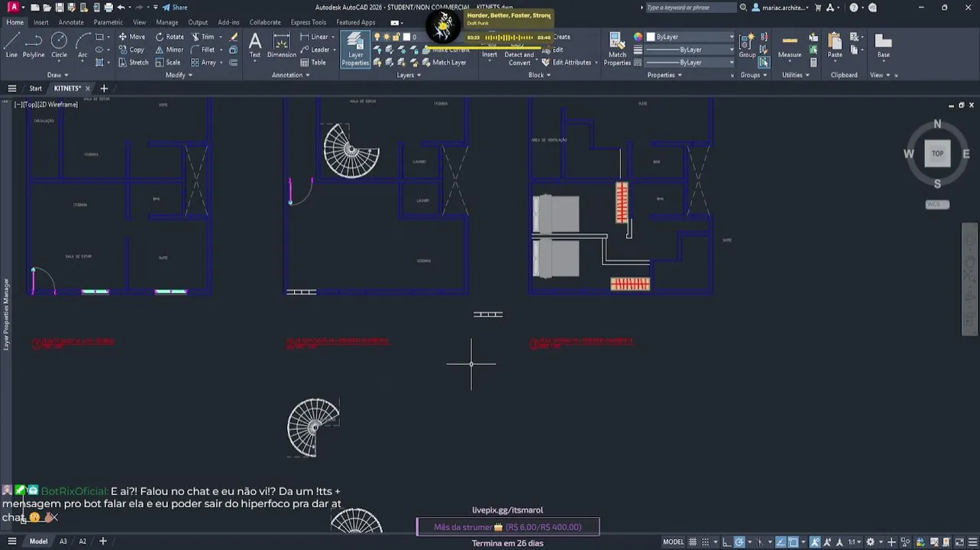Screen dimensions: 980x550
Task: Open the Object Color wheel picker
Action: [x=638, y=37]
